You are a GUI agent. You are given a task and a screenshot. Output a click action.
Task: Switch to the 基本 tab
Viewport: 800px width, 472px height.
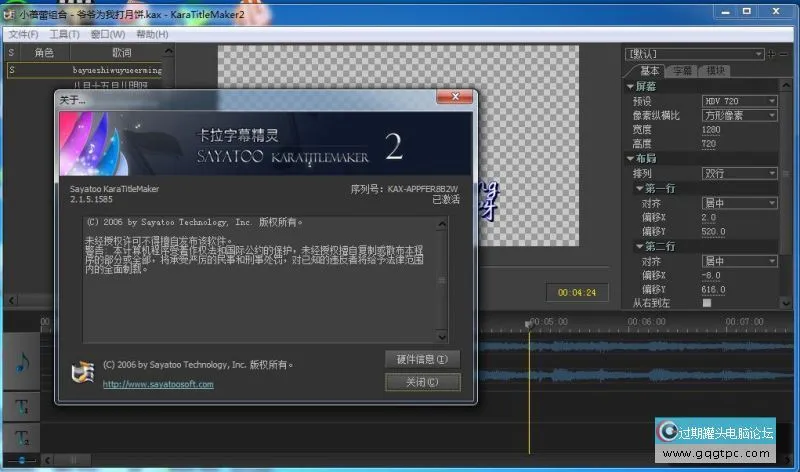(649, 71)
